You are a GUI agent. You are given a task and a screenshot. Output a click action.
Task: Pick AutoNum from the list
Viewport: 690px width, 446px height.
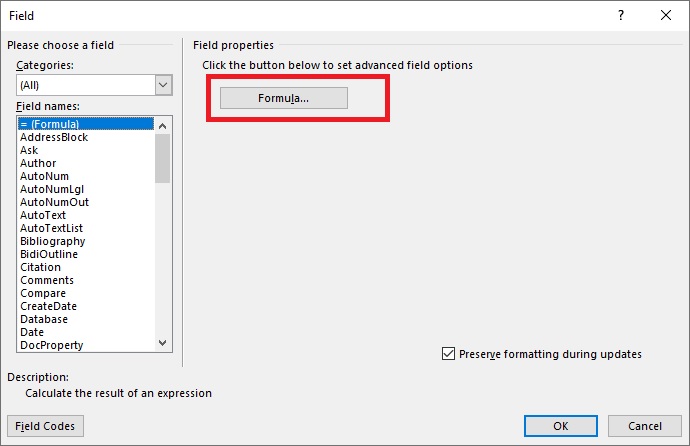pos(45,176)
